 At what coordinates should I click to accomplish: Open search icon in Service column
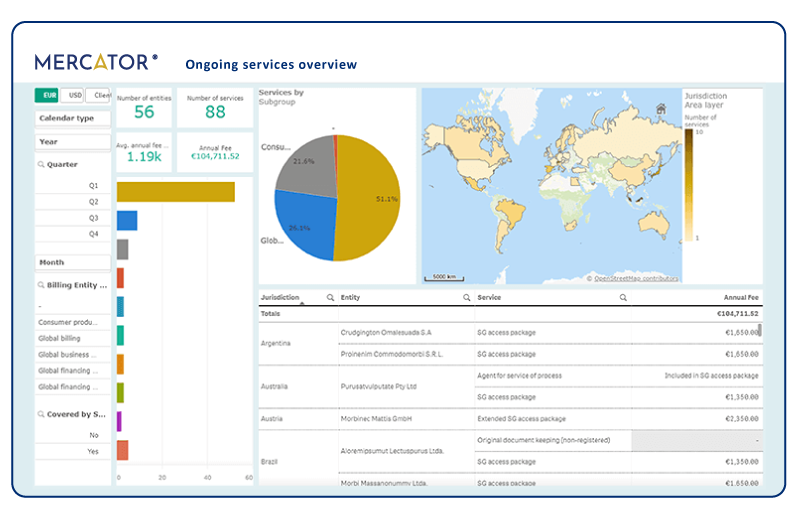(x=623, y=298)
